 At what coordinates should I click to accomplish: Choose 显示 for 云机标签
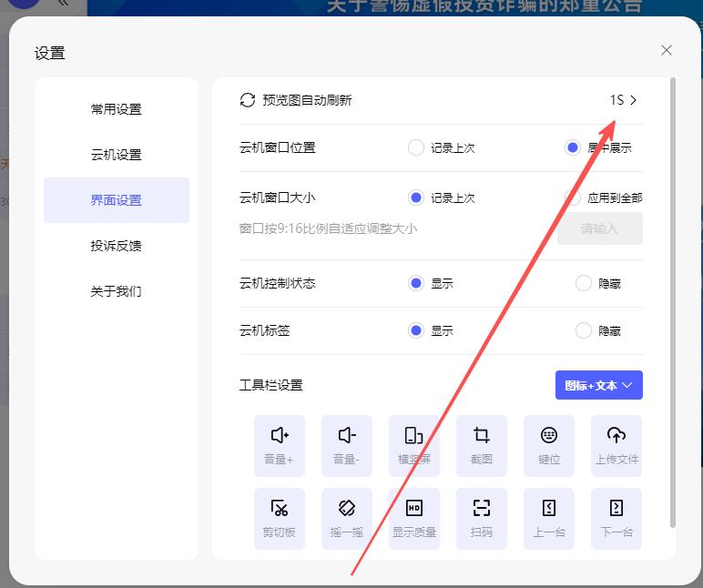point(415,330)
